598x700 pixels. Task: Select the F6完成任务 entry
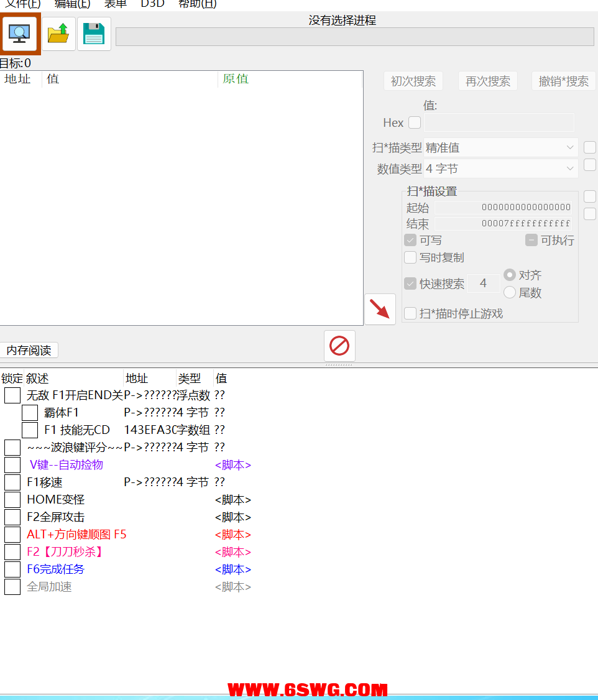point(55,569)
